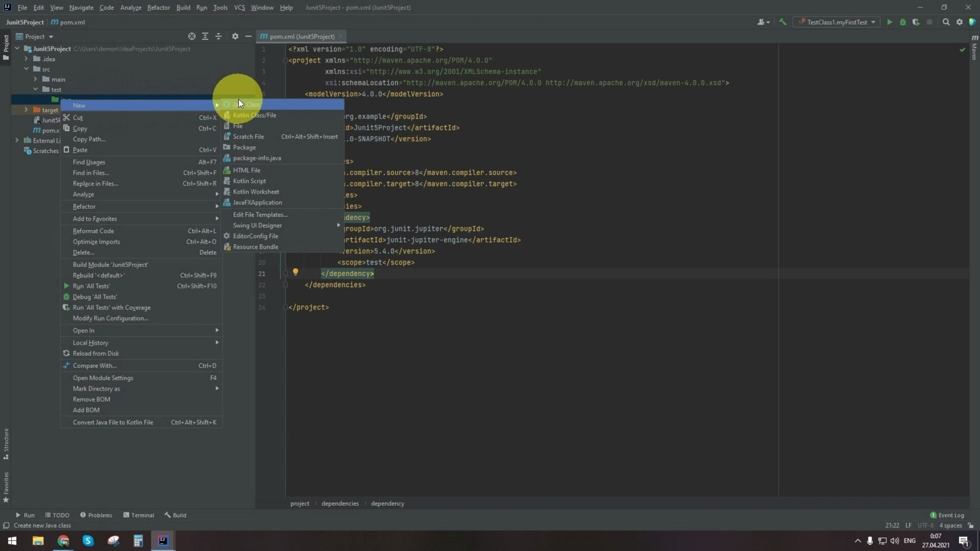Open the Event Log in status bar
This screenshot has height=551, width=980.
tap(947, 515)
